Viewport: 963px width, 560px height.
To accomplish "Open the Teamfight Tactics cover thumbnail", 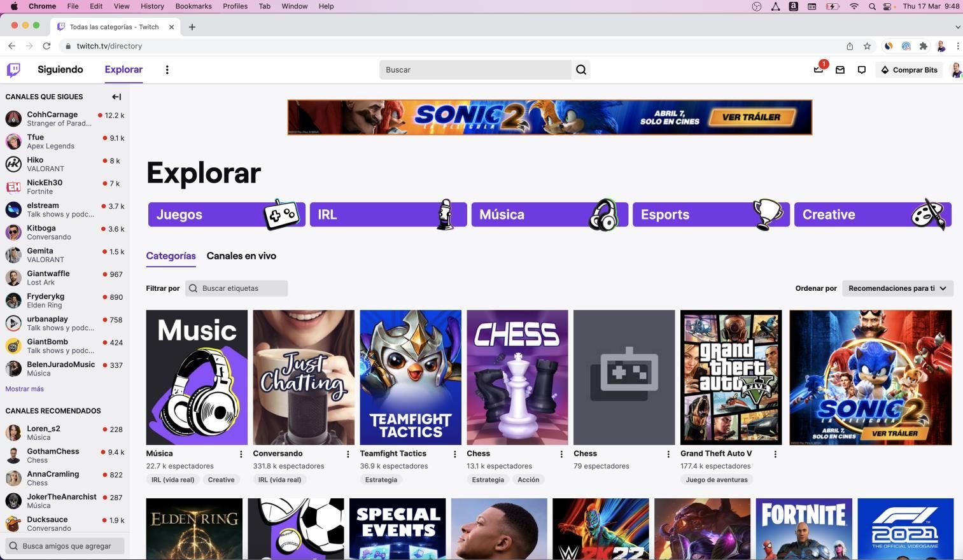I will tap(411, 377).
